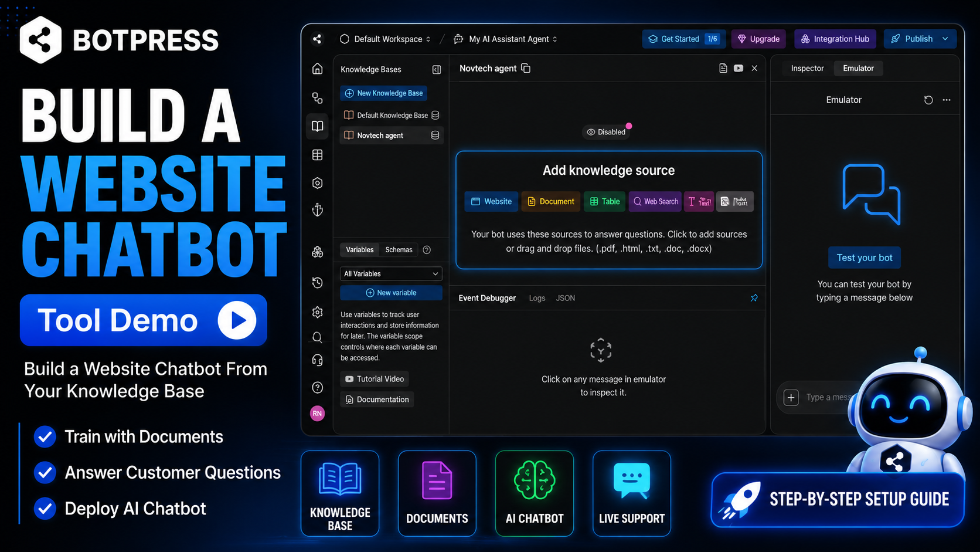This screenshot has height=552, width=980.
Task: Click the document icon in Novtech agent header
Action: tap(723, 69)
